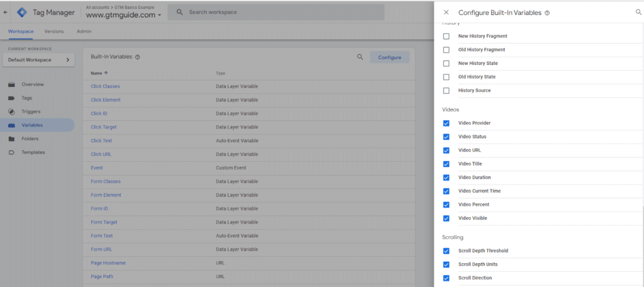This screenshot has width=644, height=287.
Task: Open the Form Text variable
Action: coord(102,235)
